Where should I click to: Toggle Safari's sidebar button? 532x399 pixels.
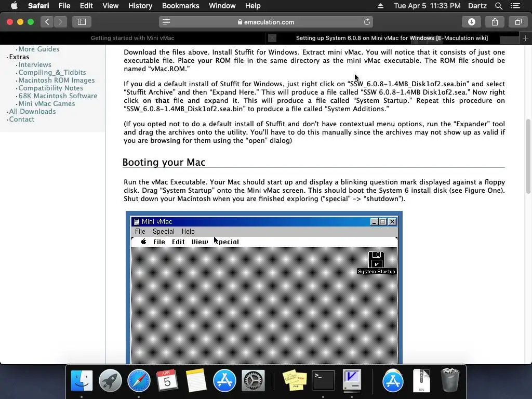[82, 22]
